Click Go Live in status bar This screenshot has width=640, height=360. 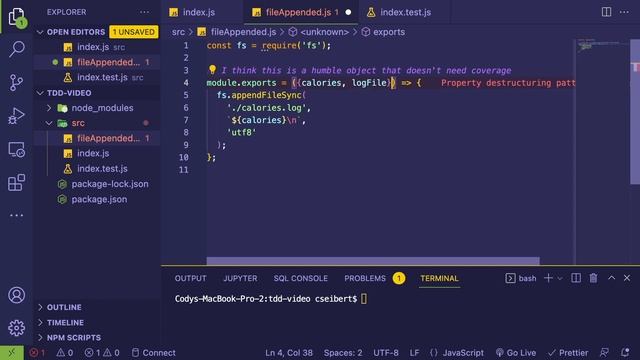click(516, 353)
